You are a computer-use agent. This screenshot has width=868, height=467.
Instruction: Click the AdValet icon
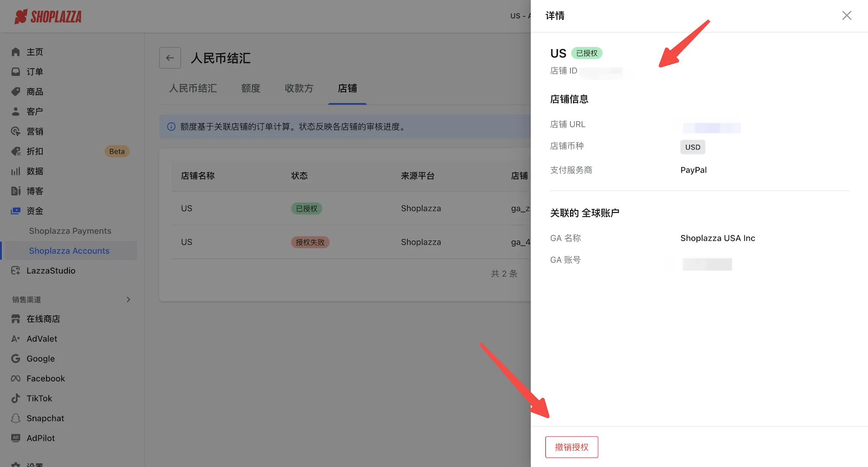click(x=16, y=339)
